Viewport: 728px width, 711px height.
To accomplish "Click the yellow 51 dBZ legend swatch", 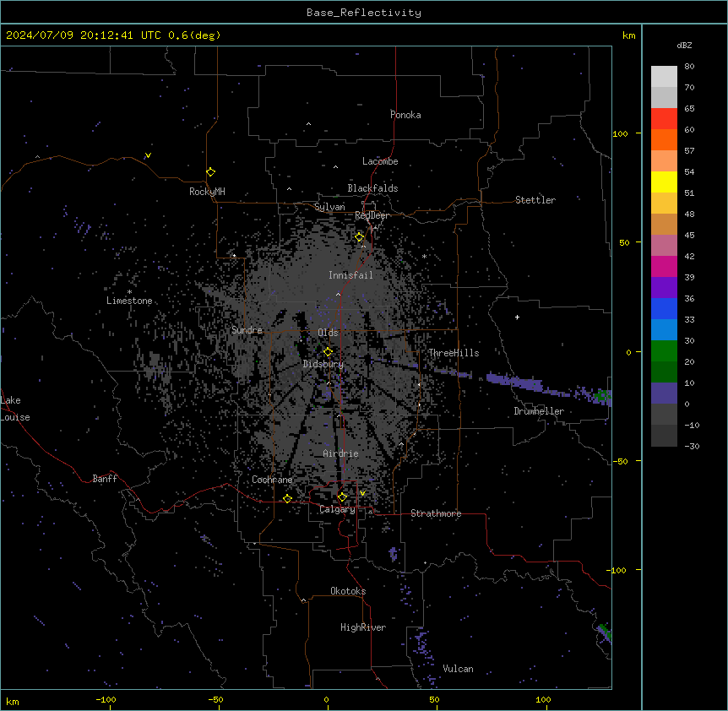I will [x=664, y=182].
